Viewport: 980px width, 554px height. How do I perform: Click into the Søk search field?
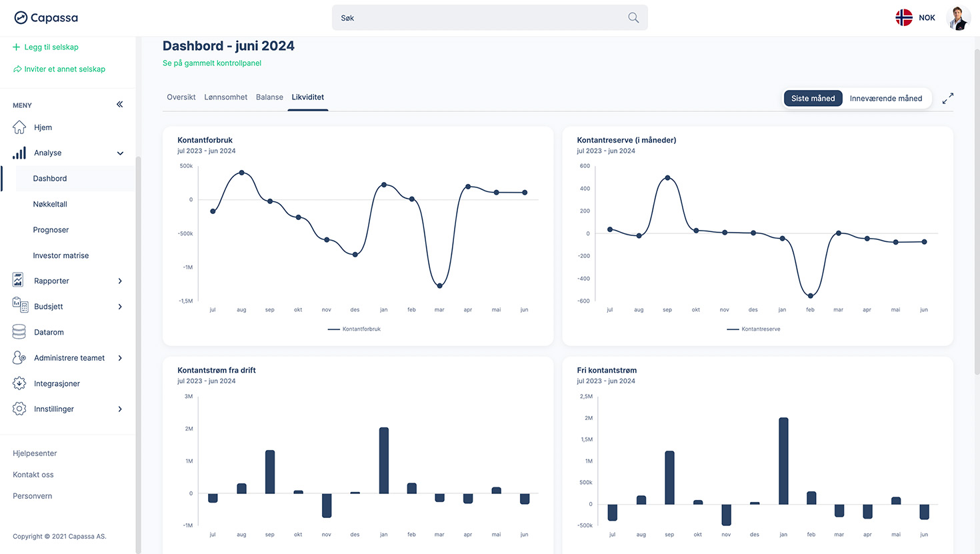click(x=490, y=18)
